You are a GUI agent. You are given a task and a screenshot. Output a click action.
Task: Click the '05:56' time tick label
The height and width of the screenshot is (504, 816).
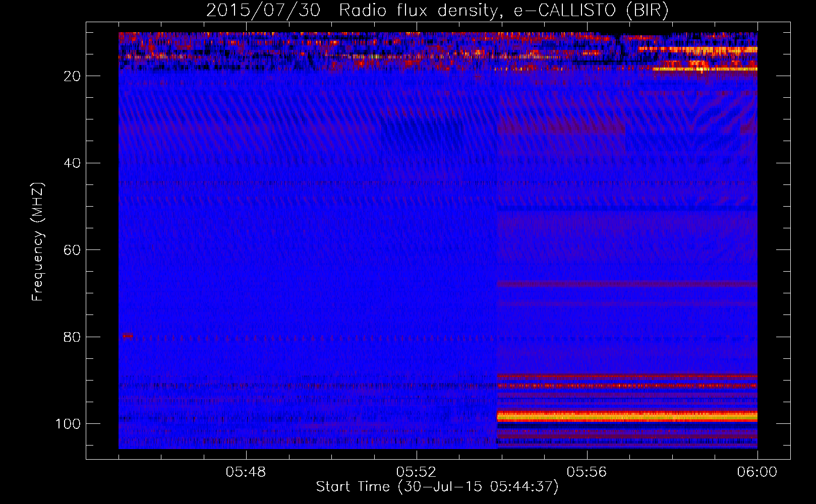click(x=587, y=472)
